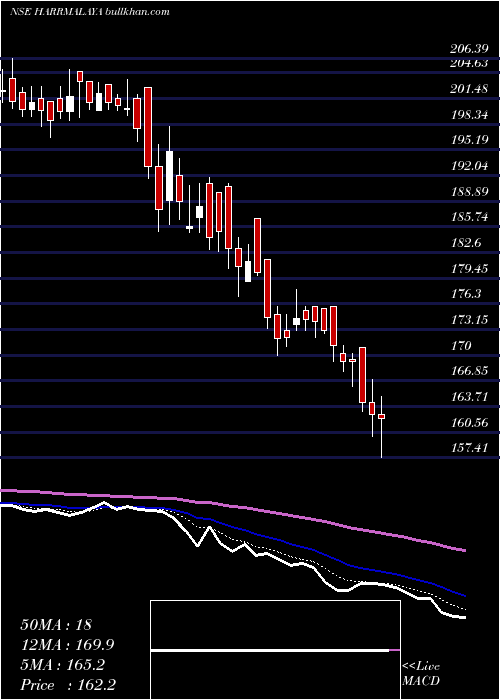Select the 157.41 lowest price label
This screenshot has height=700, width=500.
click(x=468, y=448)
